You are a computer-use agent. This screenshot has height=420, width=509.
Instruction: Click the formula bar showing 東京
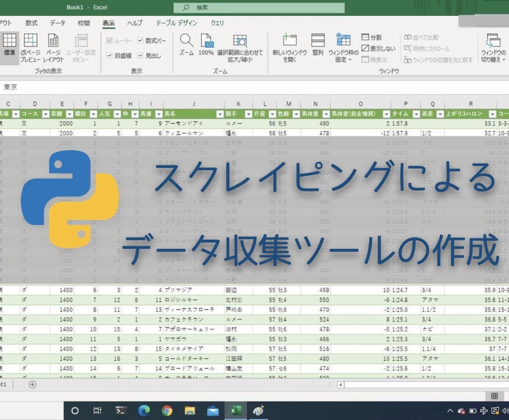click(254, 87)
